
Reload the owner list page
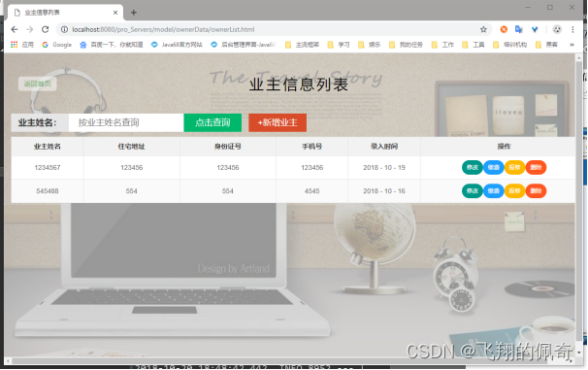pos(45,29)
